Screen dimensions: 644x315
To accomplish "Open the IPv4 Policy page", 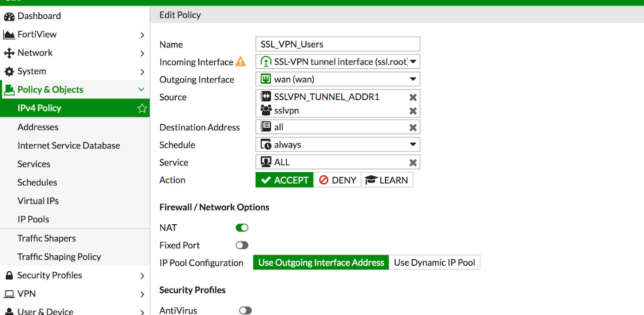I will pos(75,108).
